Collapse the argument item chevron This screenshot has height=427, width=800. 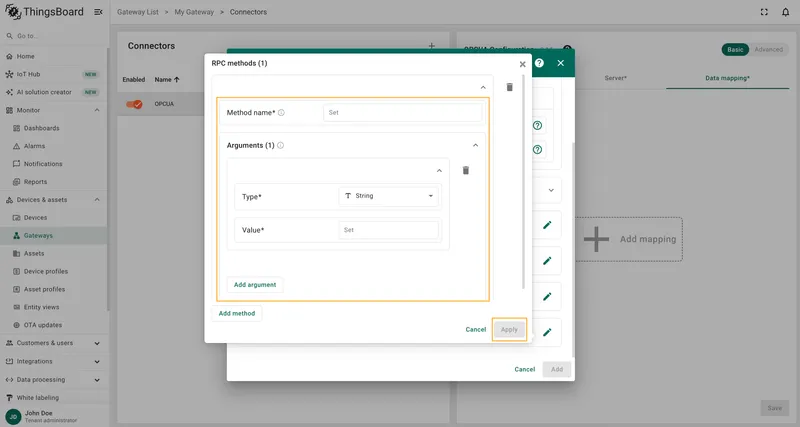pyautogui.click(x=439, y=170)
